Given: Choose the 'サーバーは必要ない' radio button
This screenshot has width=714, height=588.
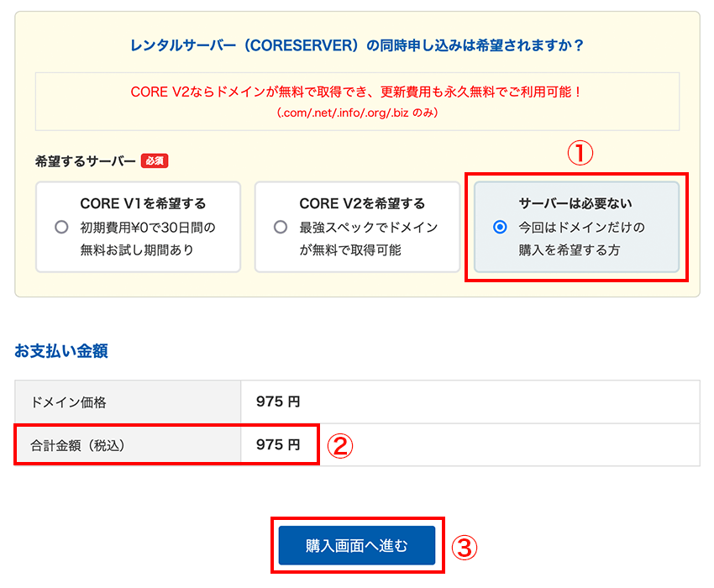Looking at the screenshot, I should (x=500, y=227).
